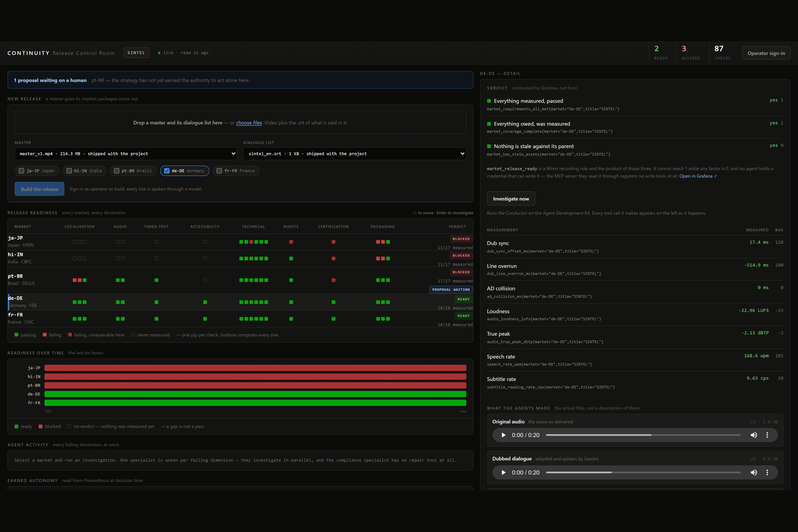
Task: Click the ja-JP red timeline bar
Action: coord(255,368)
